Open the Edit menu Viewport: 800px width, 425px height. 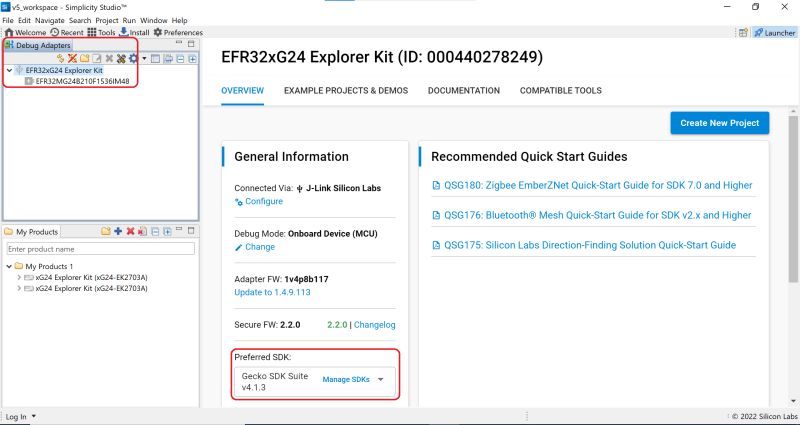(24, 20)
